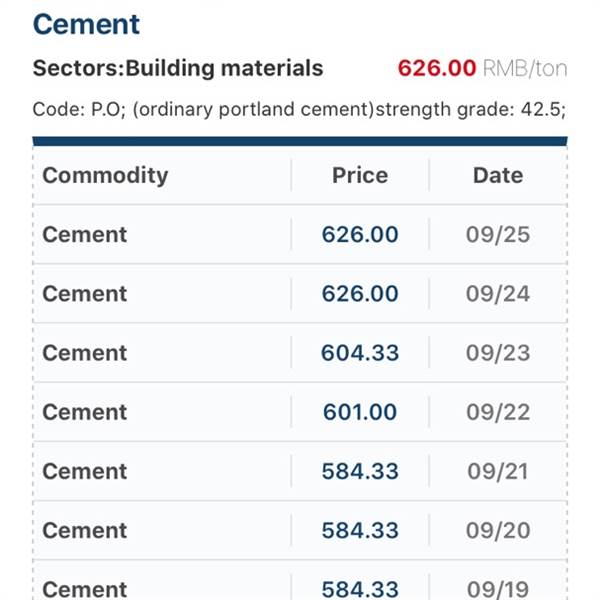Select the Date column header

point(498,175)
